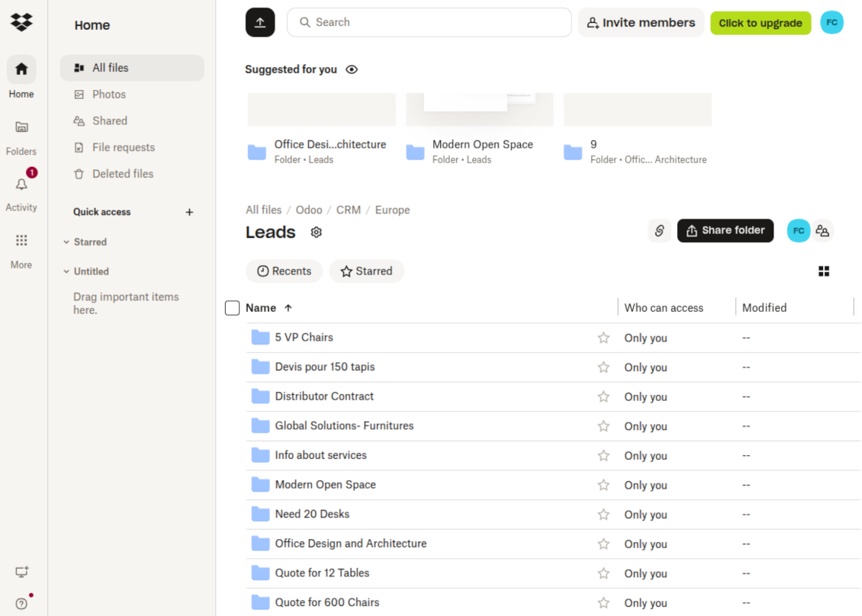The height and width of the screenshot is (616, 862).
Task: Toggle the select all files checkbox
Action: click(x=233, y=308)
